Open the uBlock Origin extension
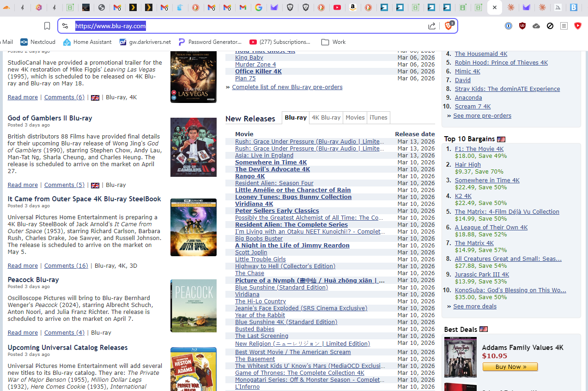Screen dimensions: 588x391 tap(522, 26)
